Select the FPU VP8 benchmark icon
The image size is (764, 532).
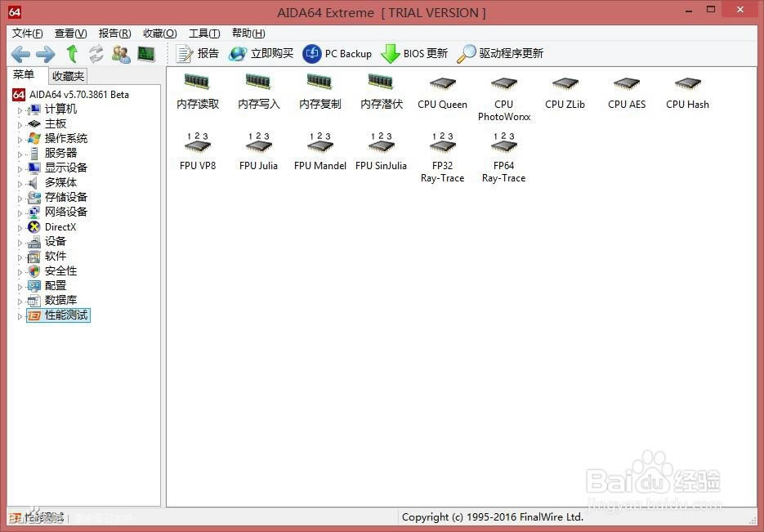point(198,151)
